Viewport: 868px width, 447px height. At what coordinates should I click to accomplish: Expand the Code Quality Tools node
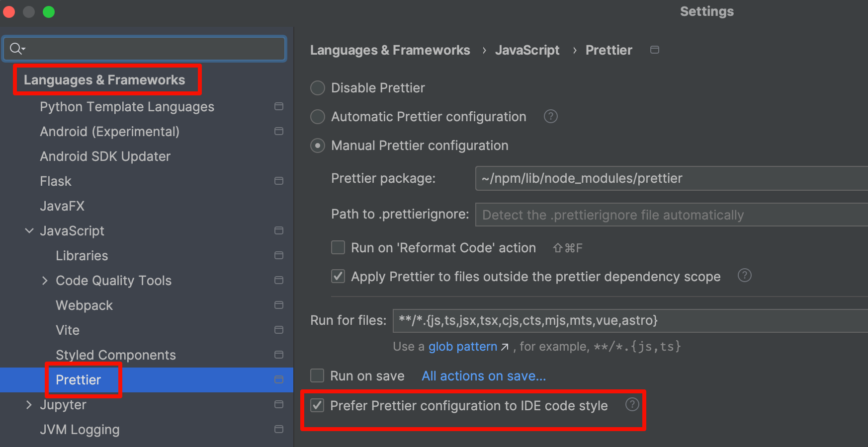coord(45,281)
